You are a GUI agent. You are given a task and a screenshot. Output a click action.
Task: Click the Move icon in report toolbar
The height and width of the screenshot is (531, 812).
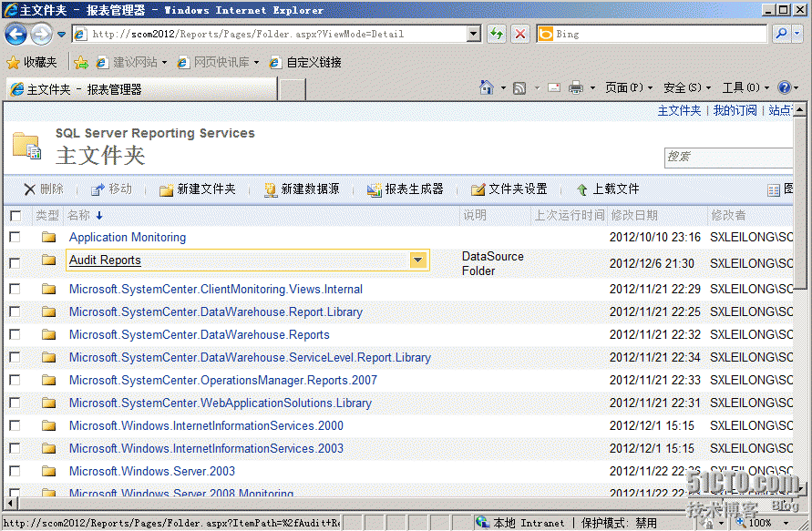(x=98, y=189)
